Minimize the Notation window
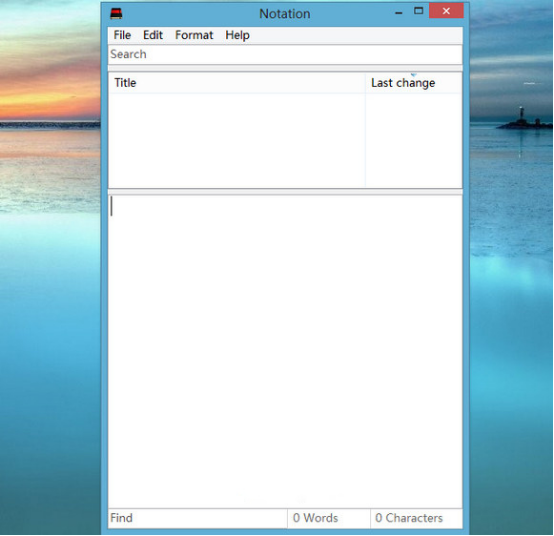This screenshot has width=554, height=536. pos(399,12)
